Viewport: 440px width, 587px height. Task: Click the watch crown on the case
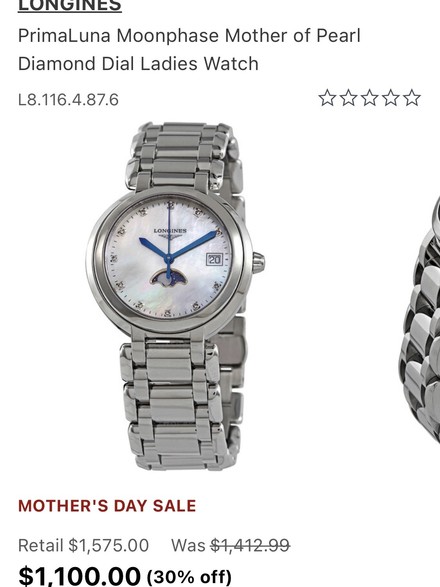tap(258, 262)
